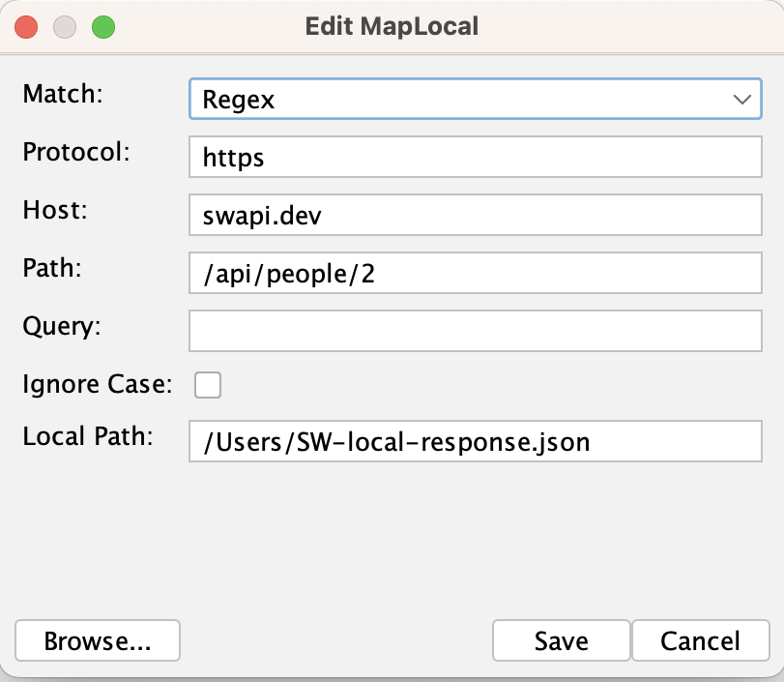Select the Path field with /api/people/2

tap(474, 273)
